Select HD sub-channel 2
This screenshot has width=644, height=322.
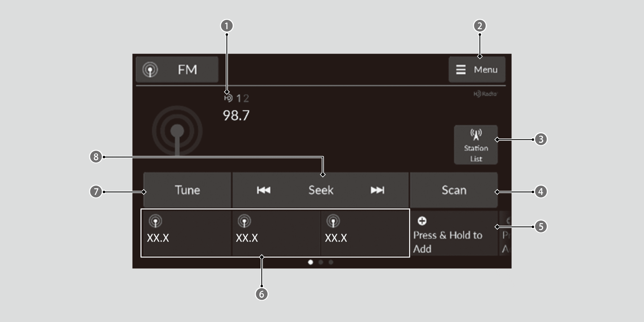246,98
